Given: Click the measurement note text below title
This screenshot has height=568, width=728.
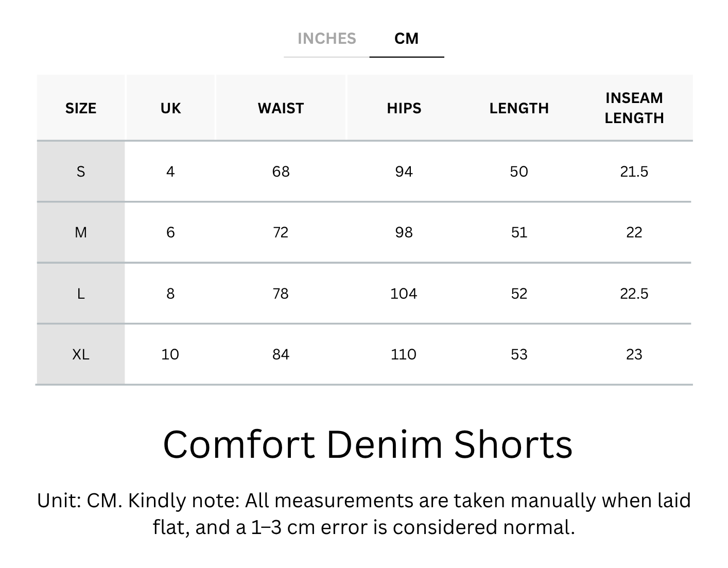Looking at the screenshot, I should pos(364,514).
